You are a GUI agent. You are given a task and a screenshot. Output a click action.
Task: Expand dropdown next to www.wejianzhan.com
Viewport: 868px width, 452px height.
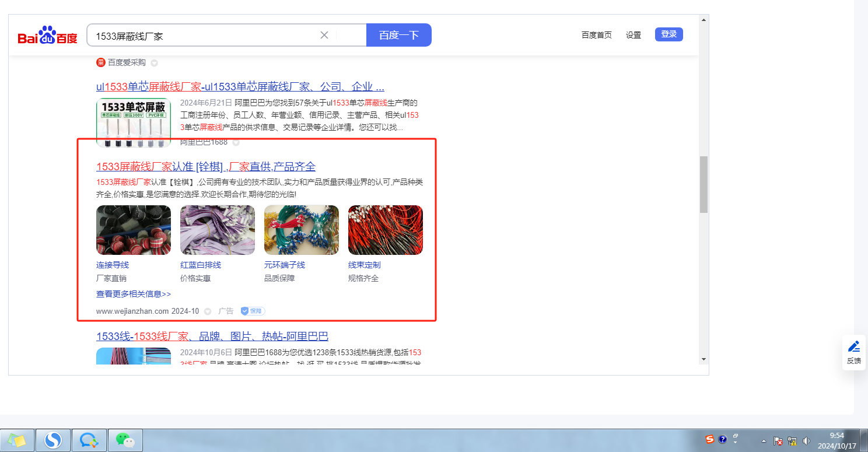tap(208, 311)
